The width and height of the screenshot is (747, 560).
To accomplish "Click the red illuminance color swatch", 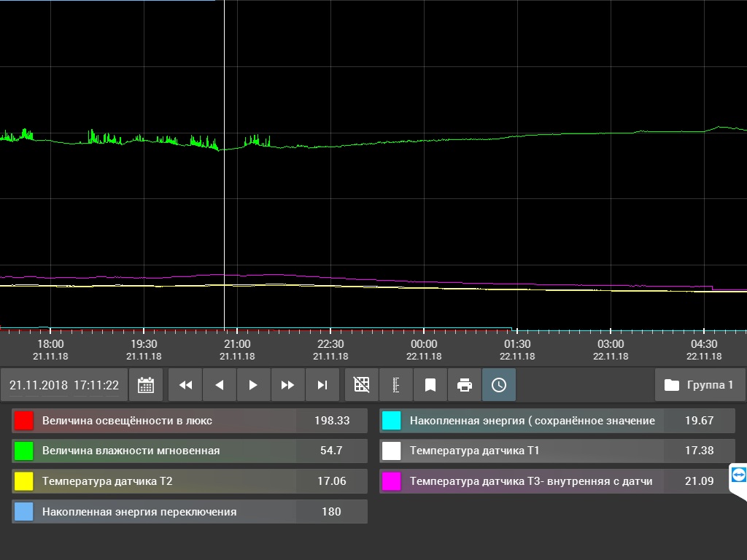I will click(24, 421).
